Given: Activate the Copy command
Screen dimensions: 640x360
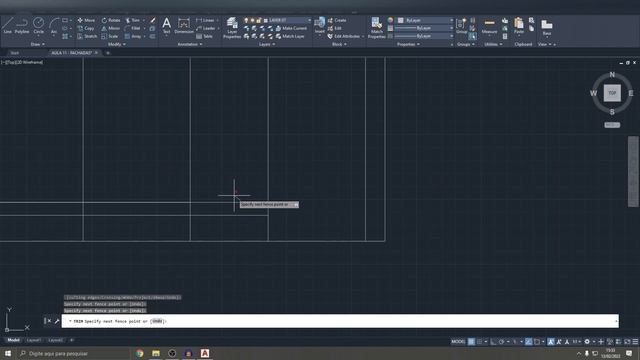Looking at the screenshot, I should pyautogui.click(x=86, y=28).
